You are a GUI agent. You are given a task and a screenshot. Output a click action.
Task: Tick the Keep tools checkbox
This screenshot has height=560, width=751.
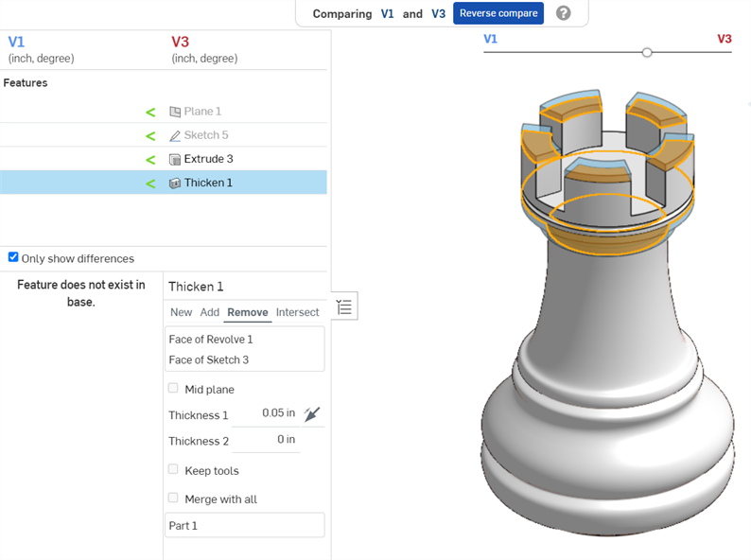(x=173, y=469)
